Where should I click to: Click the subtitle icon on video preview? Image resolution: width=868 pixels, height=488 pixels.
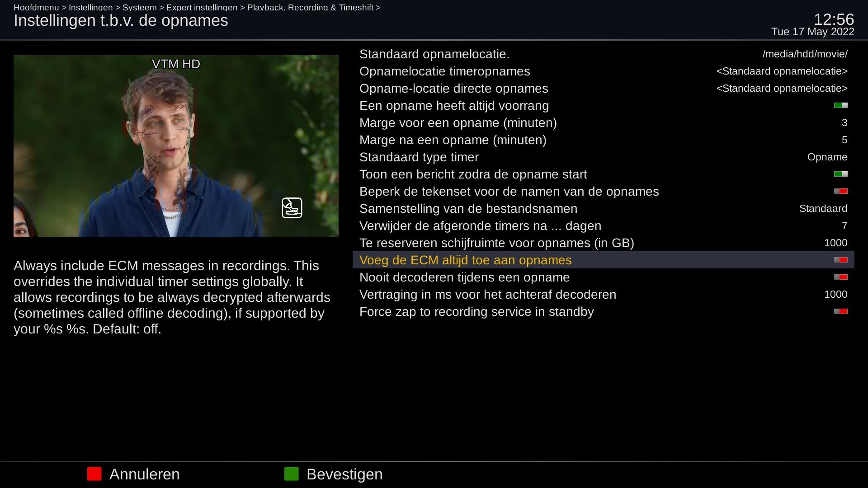point(292,208)
